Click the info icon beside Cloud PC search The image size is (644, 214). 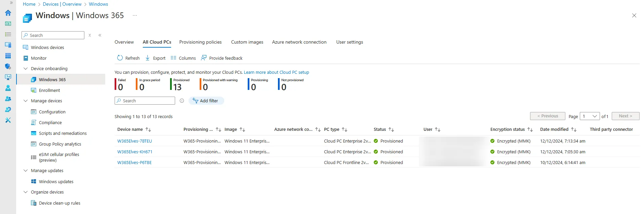tap(182, 101)
